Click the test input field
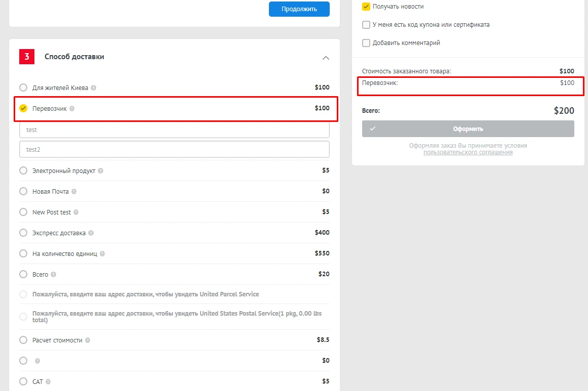This screenshot has height=391, width=588. click(x=174, y=130)
